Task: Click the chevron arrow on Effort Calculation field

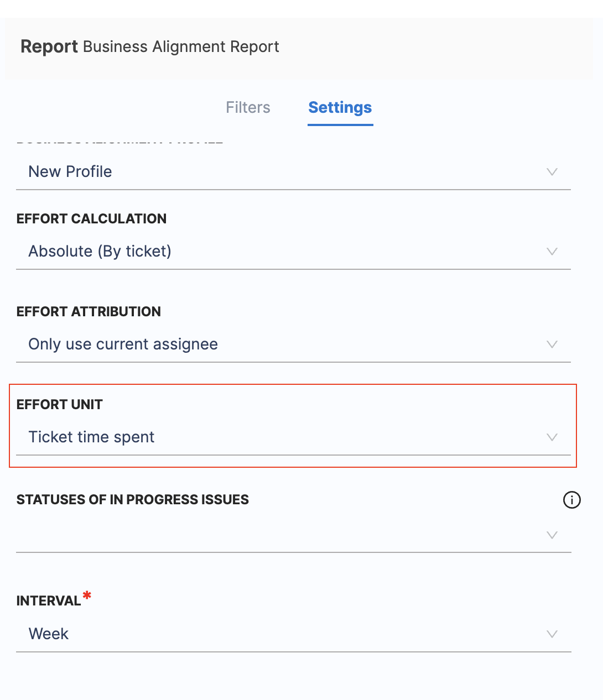Action: pyautogui.click(x=552, y=252)
